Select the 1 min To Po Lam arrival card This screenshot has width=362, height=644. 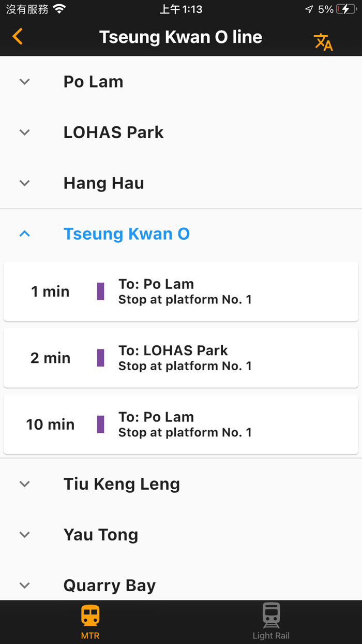coord(181,291)
